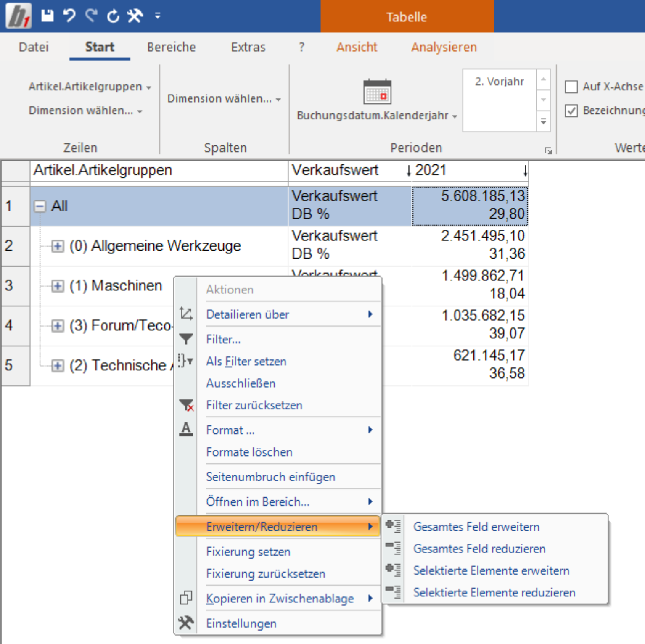Screen dimensions: 645x644
Task: Open the Perioden group dialog launcher
Action: point(548,150)
